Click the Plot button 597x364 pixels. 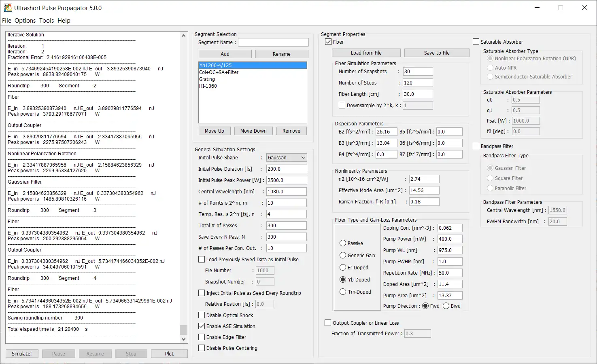coord(169,353)
